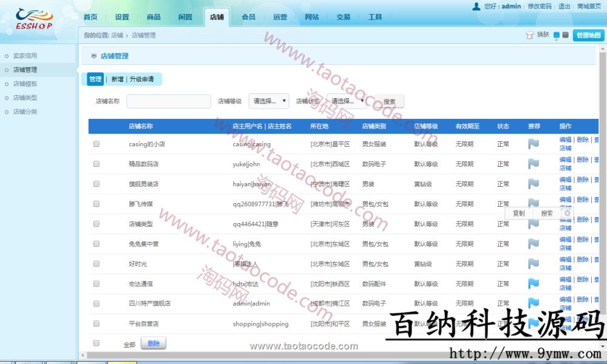This screenshot has height=364, width=607.
Task: Click inside the 店铺名称 input field
Action: (x=168, y=101)
